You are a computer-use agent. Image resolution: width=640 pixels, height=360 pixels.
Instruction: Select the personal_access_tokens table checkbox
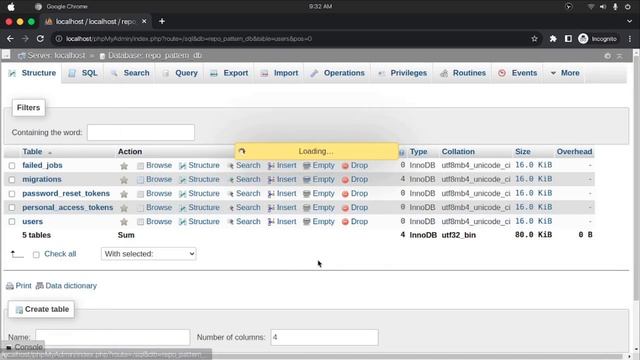coord(12,208)
